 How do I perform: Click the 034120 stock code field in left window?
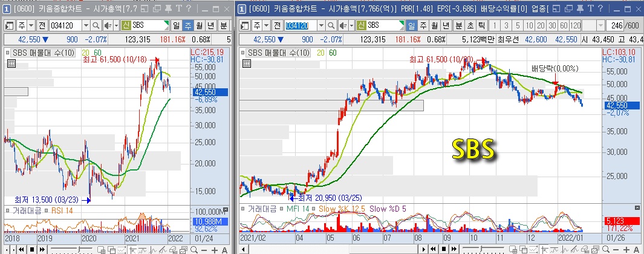pyautogui.click(x=65, y=25)
